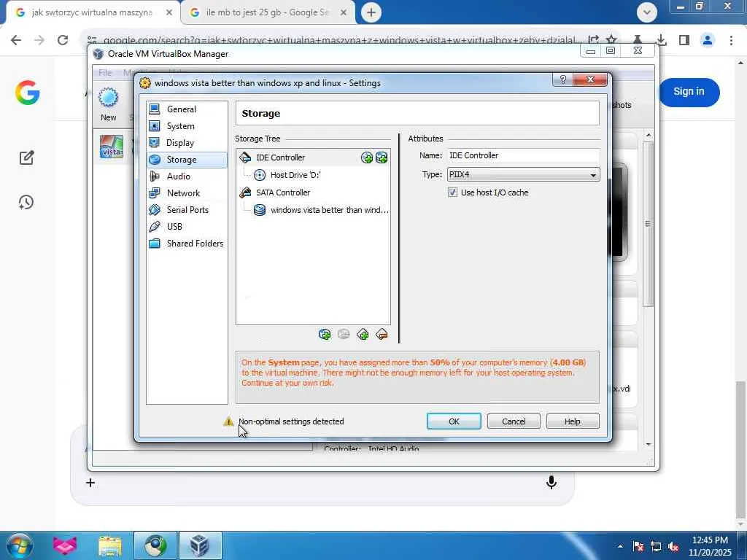
Task: Bookmark this page with star icon
Action: tap(612, 40)
